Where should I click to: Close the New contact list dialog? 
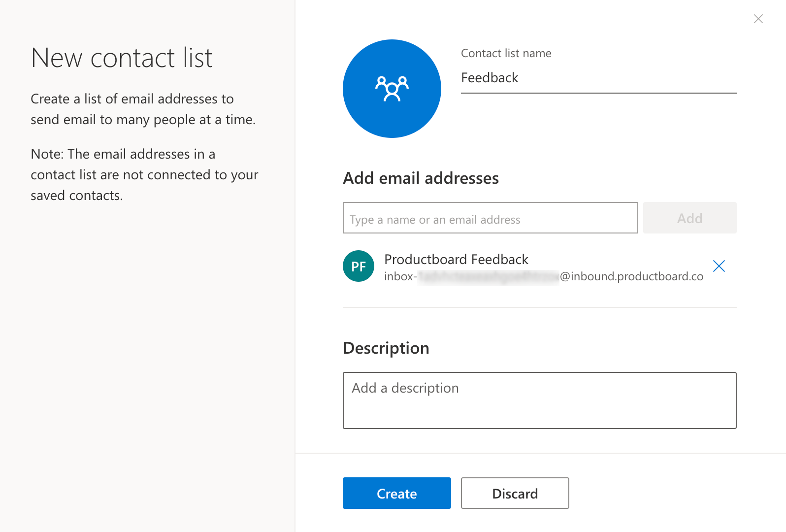point(758,19)
